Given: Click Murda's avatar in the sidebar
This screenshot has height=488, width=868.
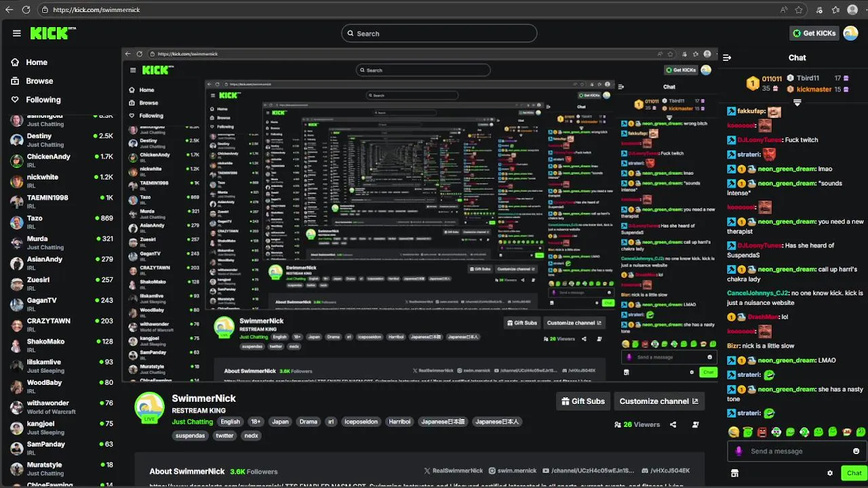Looking at the screenshot, I should [x=16, y=243].
